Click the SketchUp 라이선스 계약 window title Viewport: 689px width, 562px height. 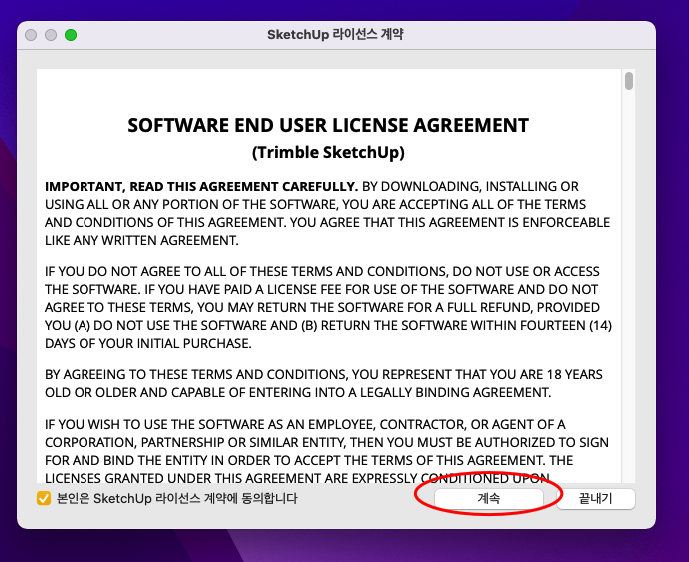tap(335, 34)
